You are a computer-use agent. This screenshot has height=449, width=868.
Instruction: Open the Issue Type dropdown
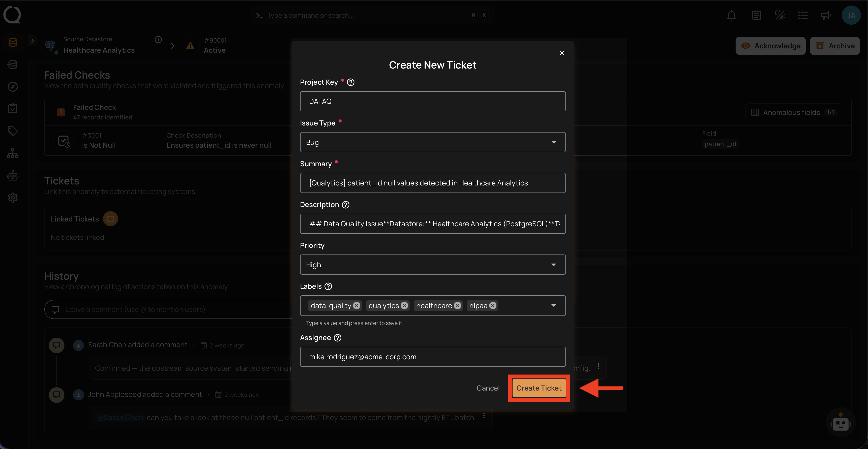433,142
